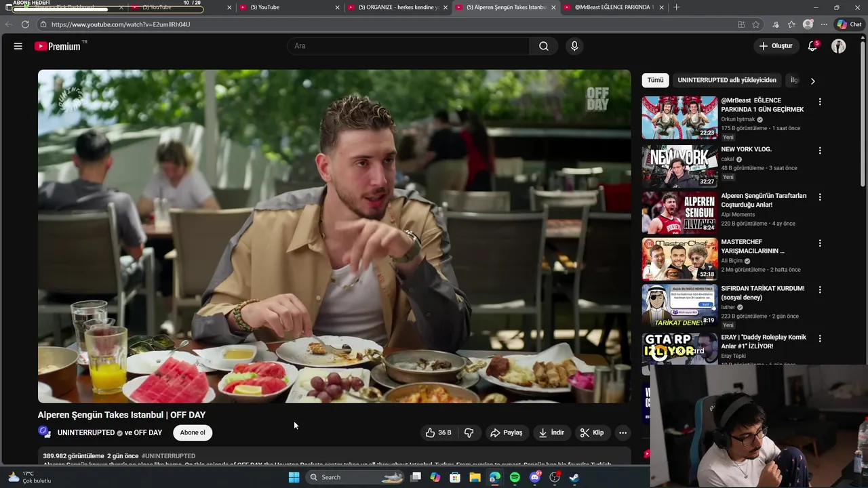Open browser settings ellipsis menu

(x=824, y=24)
